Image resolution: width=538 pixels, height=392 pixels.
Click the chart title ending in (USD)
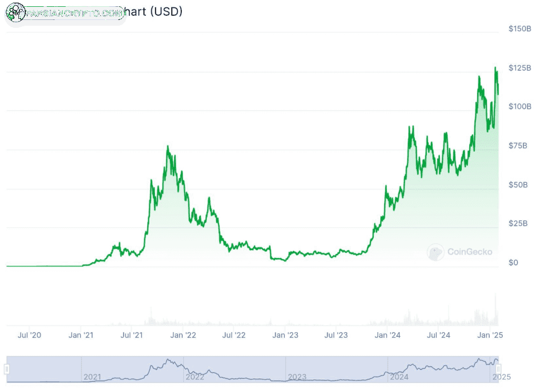153,12
